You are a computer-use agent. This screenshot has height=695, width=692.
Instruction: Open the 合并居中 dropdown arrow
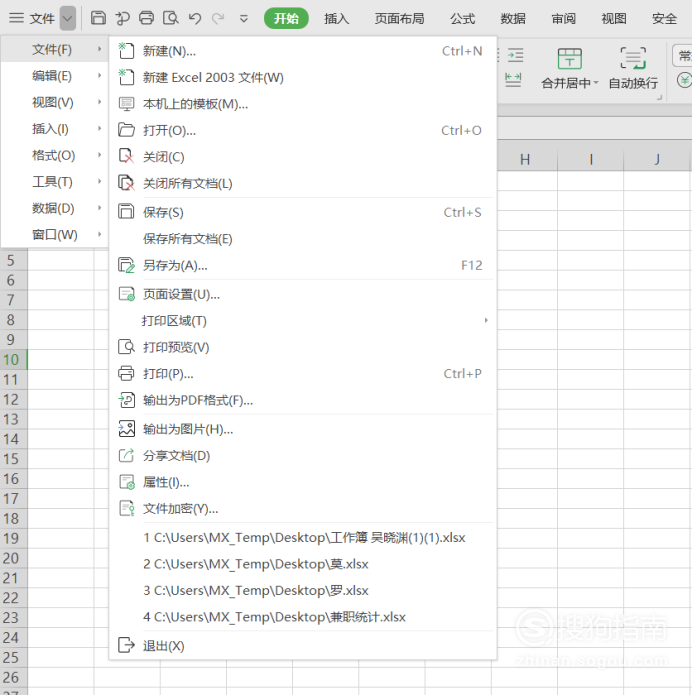(596, 83)
